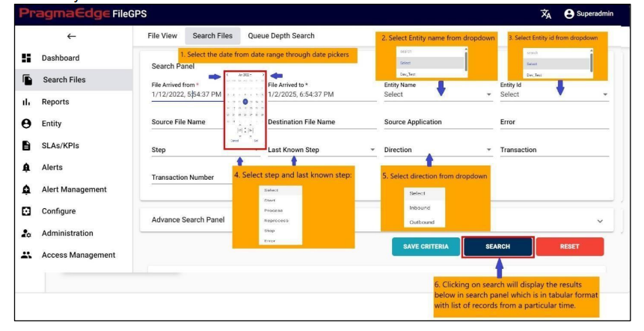644x331 pixels.
Task: Click the Alerts bell icon
Action: [x=27, y=168]
